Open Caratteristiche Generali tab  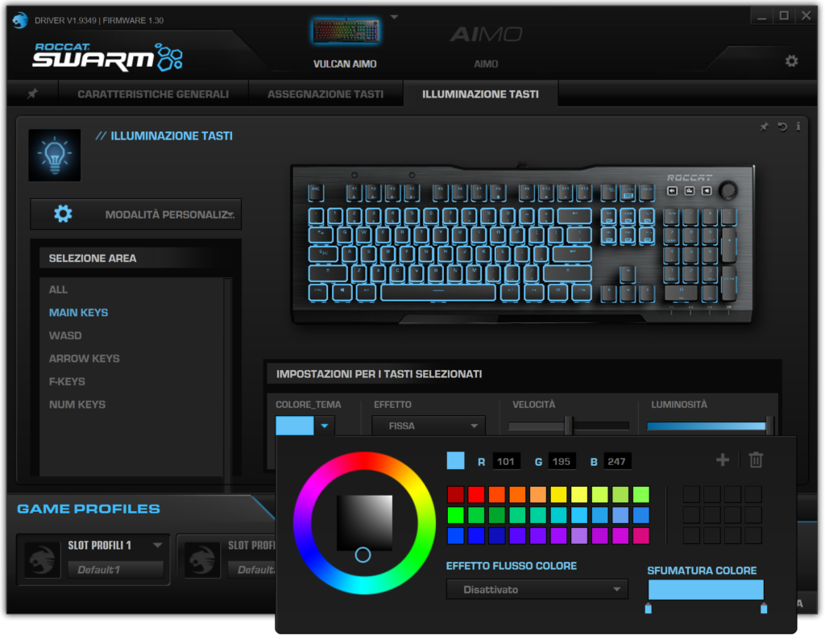153,94
